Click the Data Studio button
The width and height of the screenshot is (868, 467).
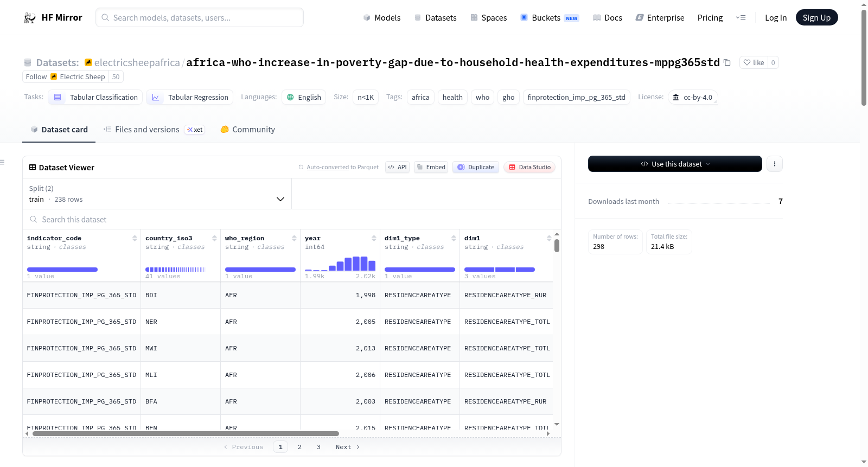(529, 167)
